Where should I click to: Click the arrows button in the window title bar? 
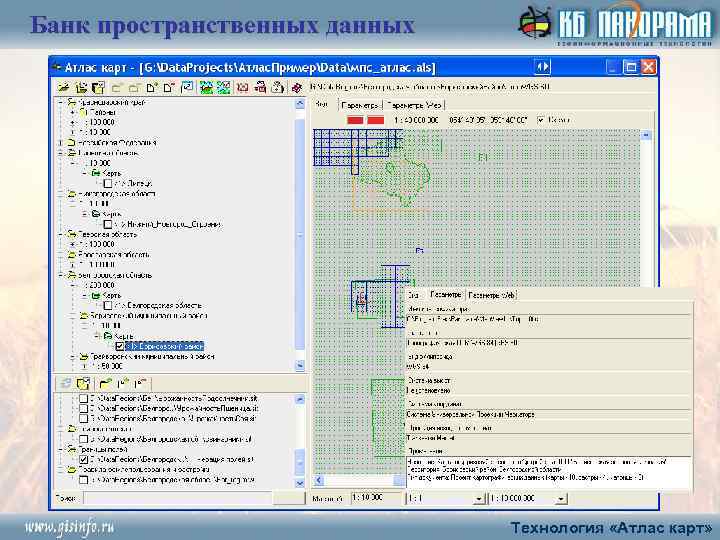542,67
